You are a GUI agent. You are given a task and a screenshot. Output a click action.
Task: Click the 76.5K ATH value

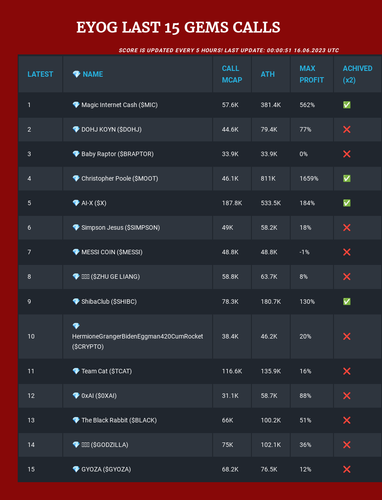click(x=269, y=469)
